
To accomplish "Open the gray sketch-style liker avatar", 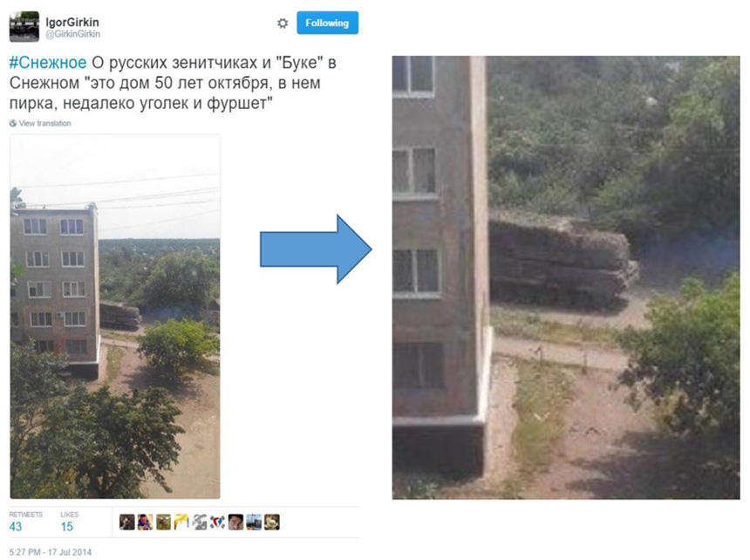I will point(200,522).
